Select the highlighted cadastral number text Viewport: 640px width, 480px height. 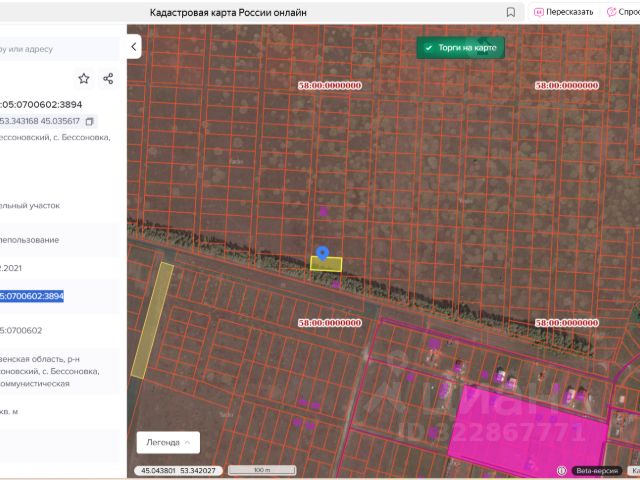32,296
